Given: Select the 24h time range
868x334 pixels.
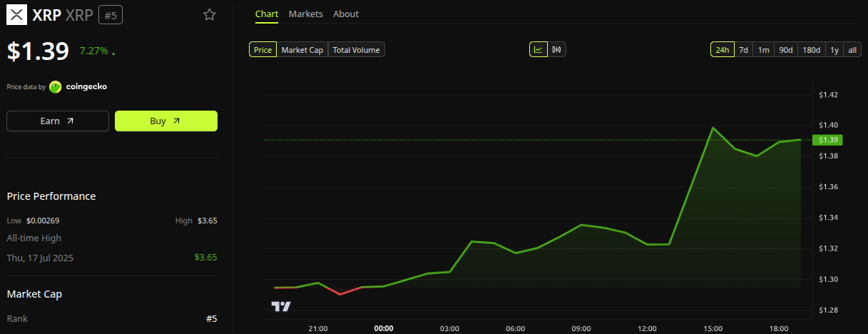Looking at the screenshot, I should coord(723,49).
